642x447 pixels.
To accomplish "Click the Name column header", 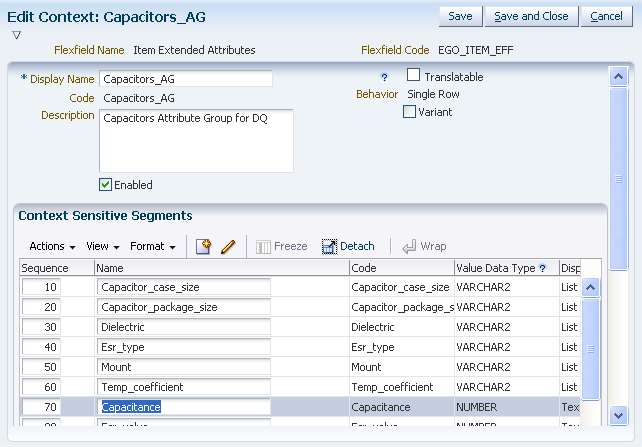I will pyautogui.click(x=222, y=268).
